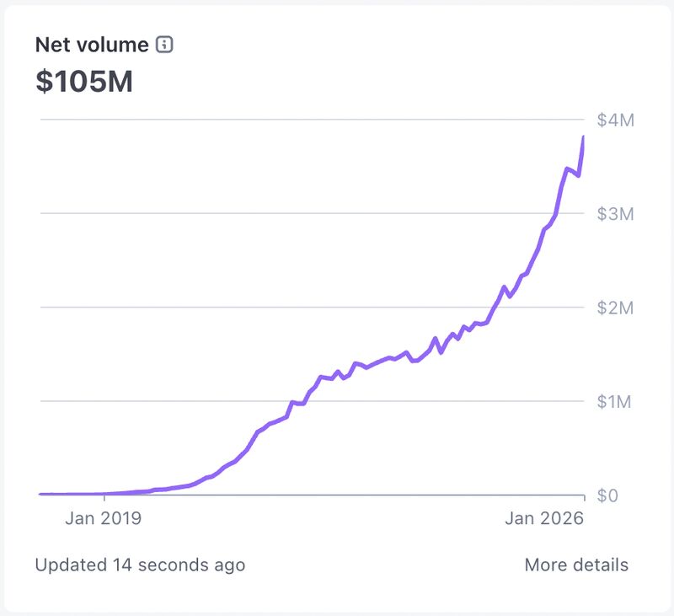This screenshot has height=616, width=674.
Task: Click the Jan 2019 x-axis label
Action: point(104,518)
